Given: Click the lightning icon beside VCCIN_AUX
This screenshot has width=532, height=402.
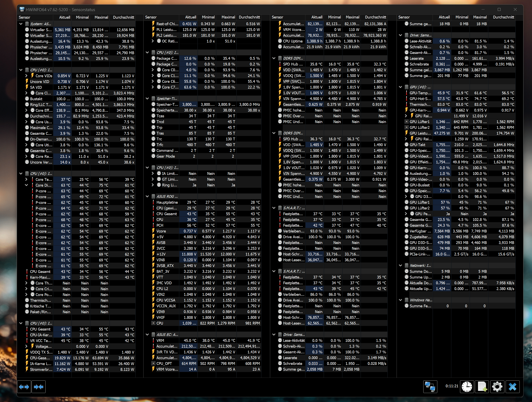Looking at the screenshot, I should coord(153,306).
